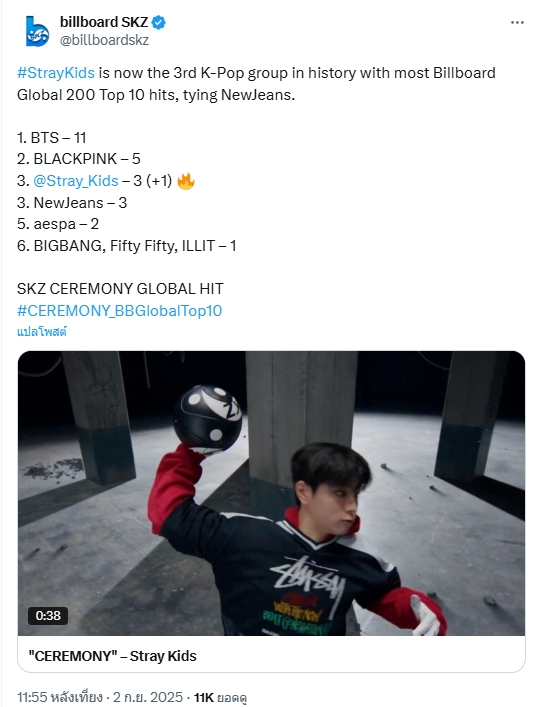Open the "CEREMONY" – Stray Kids card title
The height and width of the screenshot is (707, 539).
click(112, 656)
